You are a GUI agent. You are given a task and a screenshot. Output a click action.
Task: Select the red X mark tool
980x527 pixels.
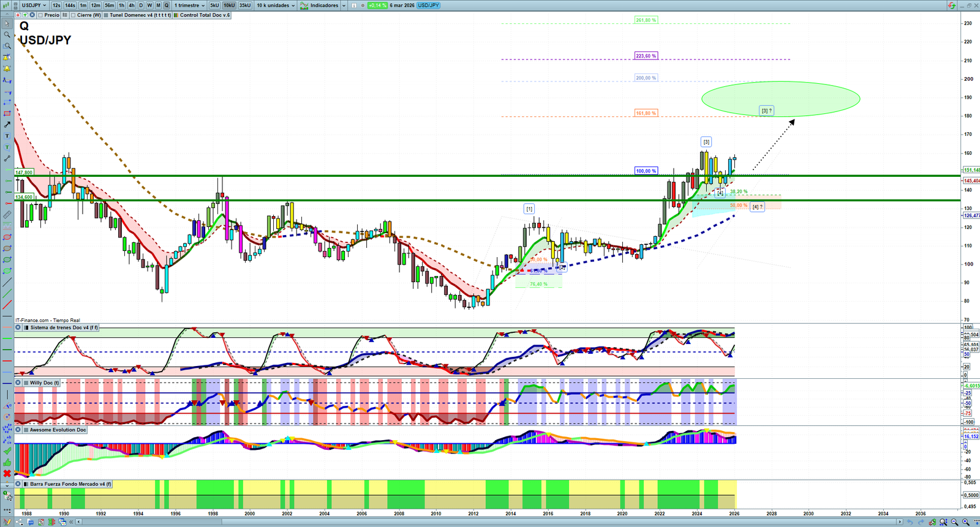pyautogui.click(x=7, y=473)
